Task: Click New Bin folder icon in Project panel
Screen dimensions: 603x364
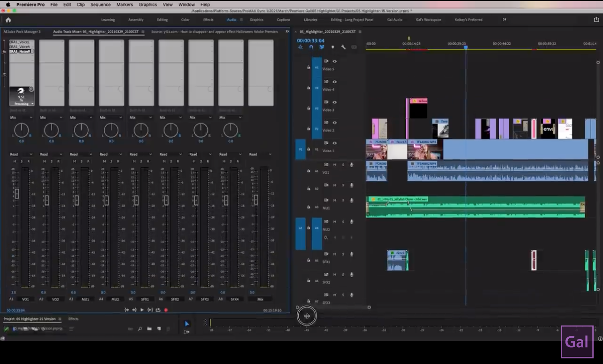Action: click(149, 329)
